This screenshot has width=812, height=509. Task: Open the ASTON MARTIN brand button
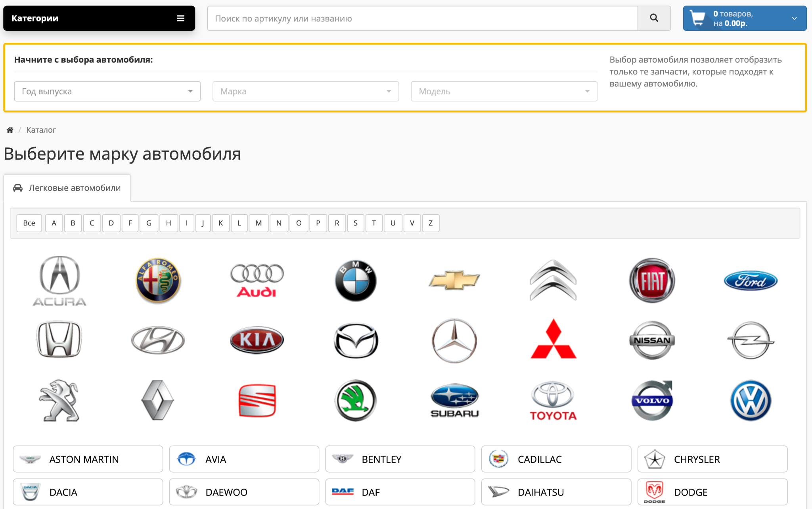(88, 459)
